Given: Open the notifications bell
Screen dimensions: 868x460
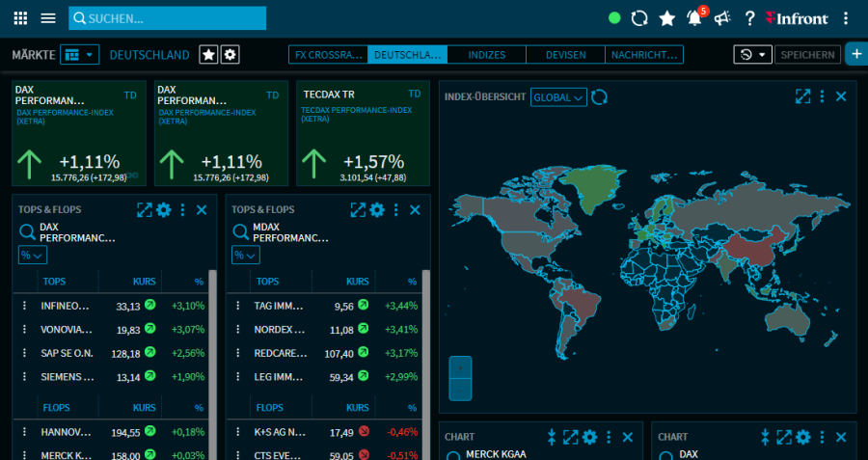Looking at the screenshot, I should pos(693,18).
